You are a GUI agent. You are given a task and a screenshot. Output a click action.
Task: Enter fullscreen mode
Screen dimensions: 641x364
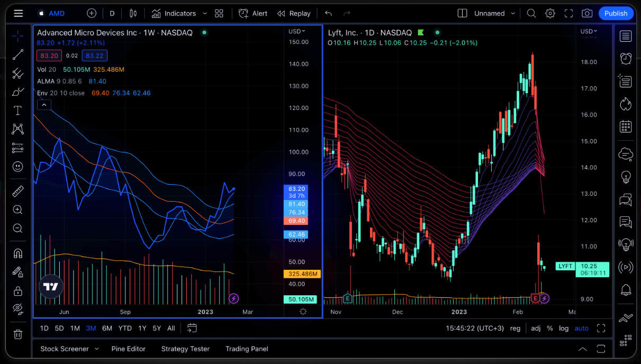click(568, 13)
